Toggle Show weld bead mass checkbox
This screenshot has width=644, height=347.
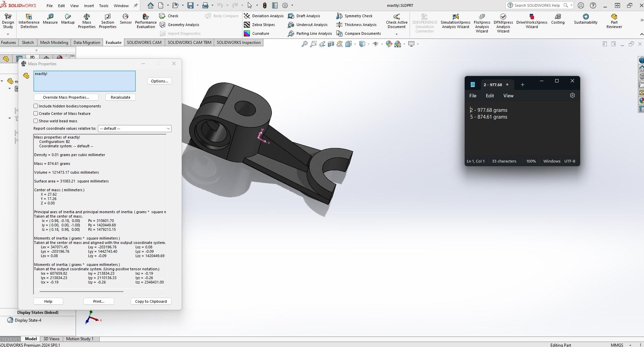(36, 121)
